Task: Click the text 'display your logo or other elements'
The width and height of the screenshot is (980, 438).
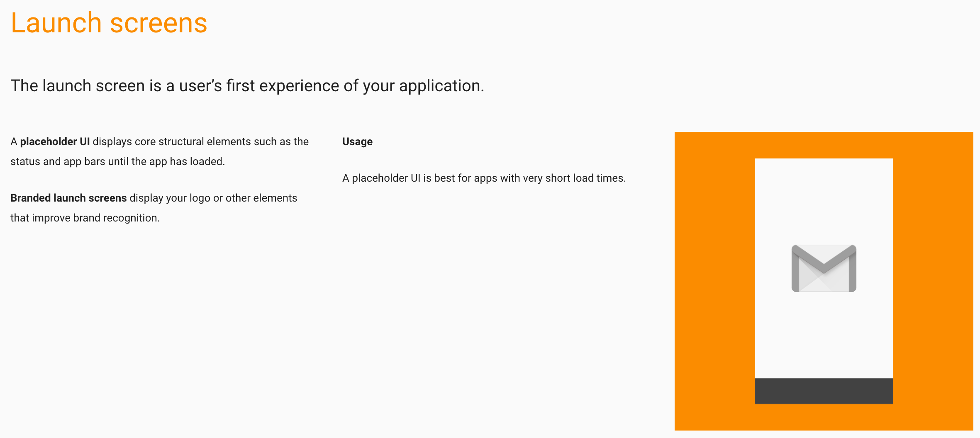Action: coord(213,198)
